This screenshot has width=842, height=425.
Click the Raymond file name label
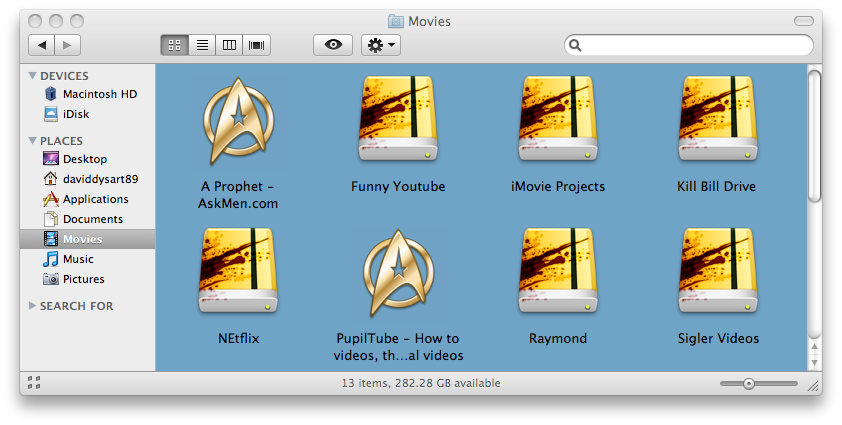pyautogui.click(x=558, y=338)
